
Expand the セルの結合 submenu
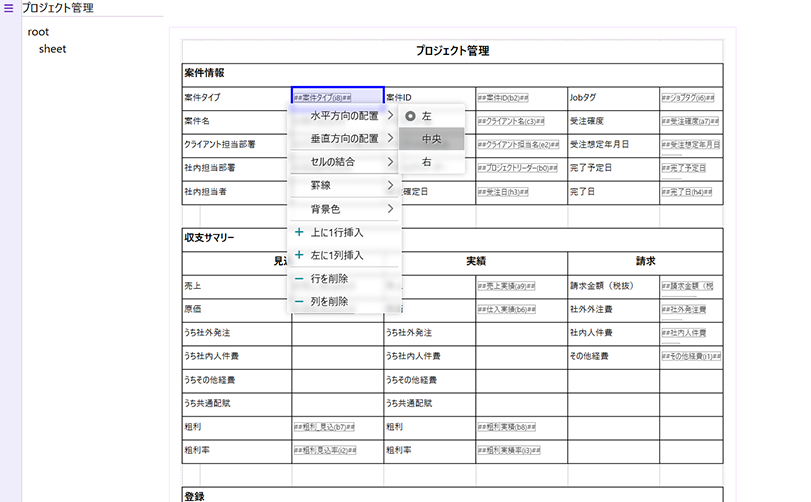[x=344, y=161]
